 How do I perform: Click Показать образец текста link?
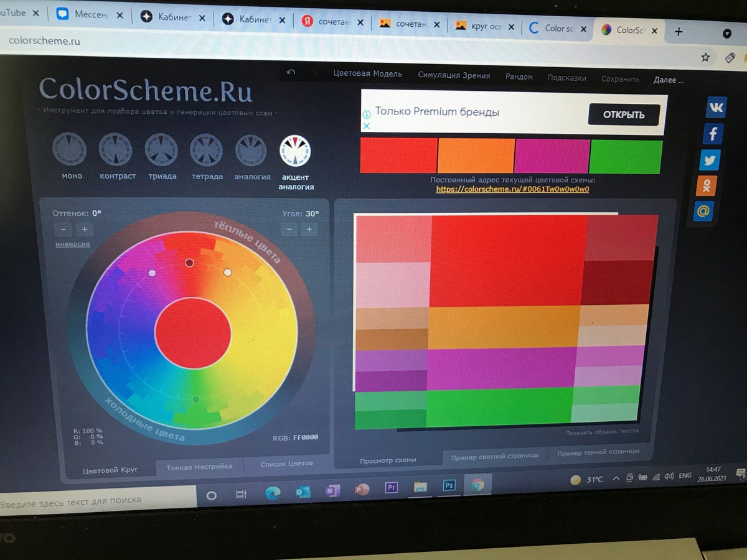(x=602, y=431)
